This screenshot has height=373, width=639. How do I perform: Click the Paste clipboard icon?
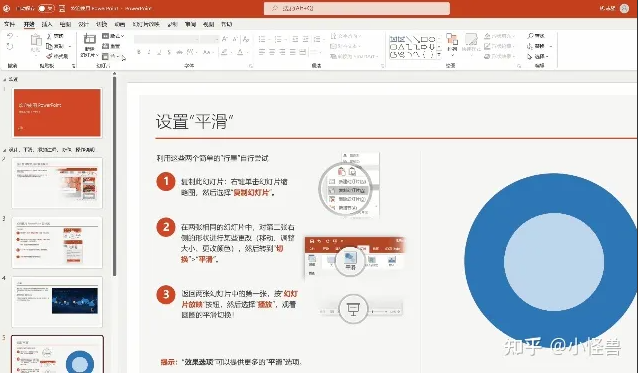[36, 41]
